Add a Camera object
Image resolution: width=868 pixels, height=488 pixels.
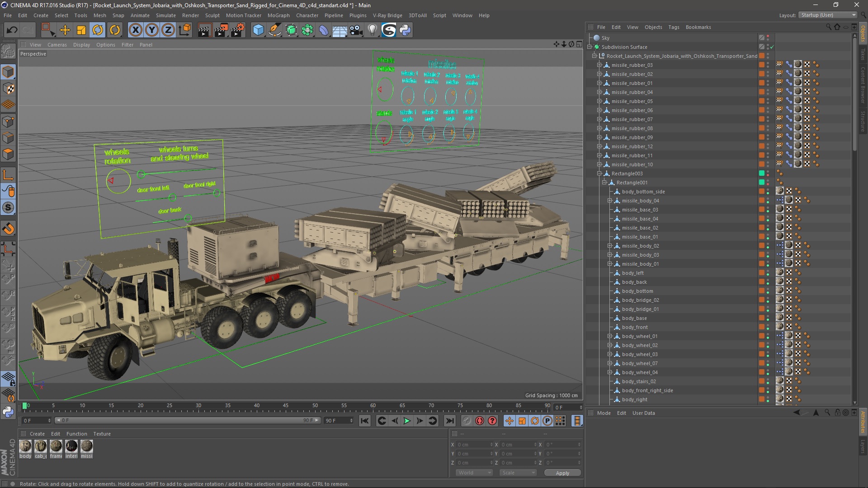[356, 30]
